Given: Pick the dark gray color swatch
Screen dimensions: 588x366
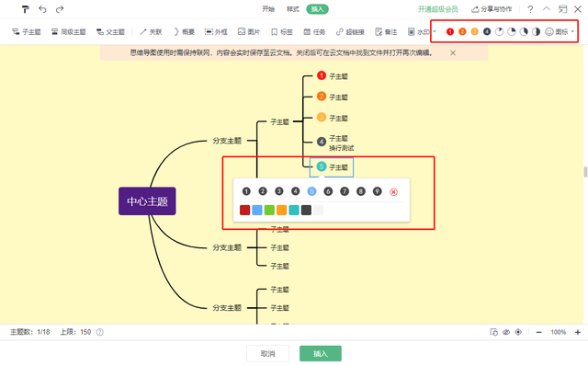Looking at the screenshot, I should 306,210.
